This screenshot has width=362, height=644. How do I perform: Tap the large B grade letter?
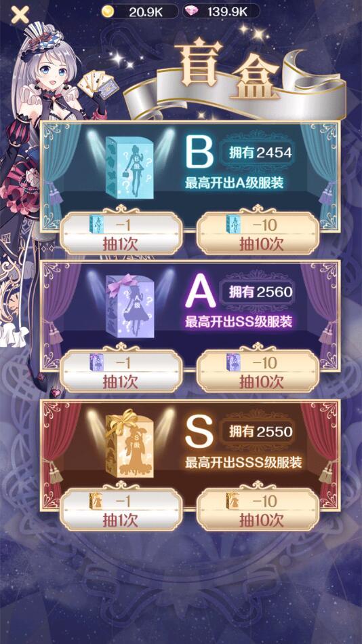coord(199,153)
